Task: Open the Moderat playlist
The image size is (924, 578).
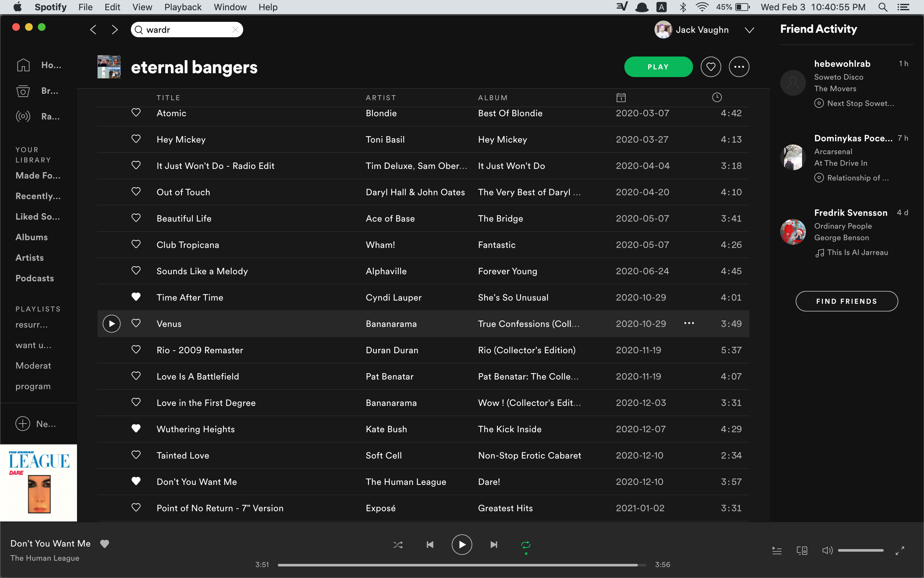Action: coord(33,366)
